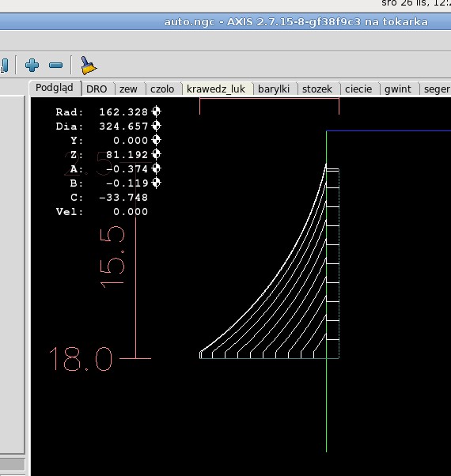The width and height of the screenshot is (451, 476).
Task: Click the homed symbol beside Dia value
Action: (x=157, y=126)
